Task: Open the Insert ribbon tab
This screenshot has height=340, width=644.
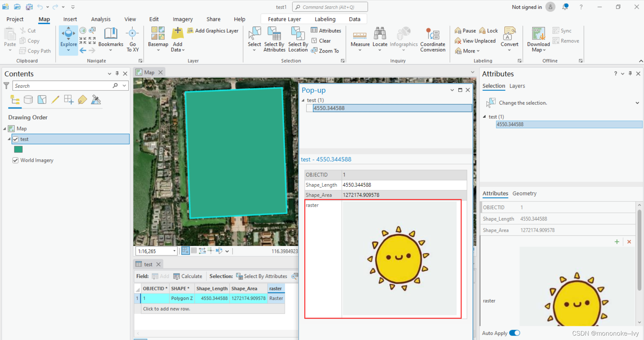Action: click(x=70, y=19)
